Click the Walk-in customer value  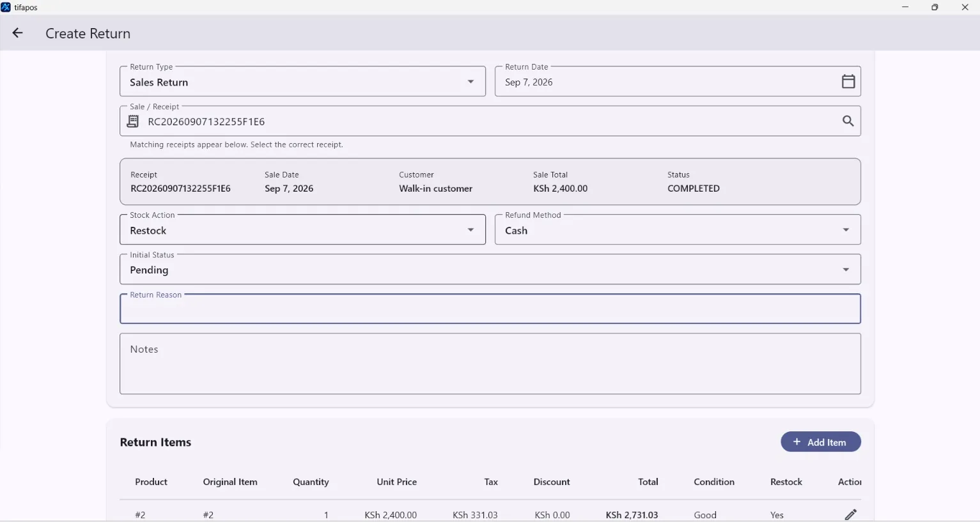tap(436, 188)
